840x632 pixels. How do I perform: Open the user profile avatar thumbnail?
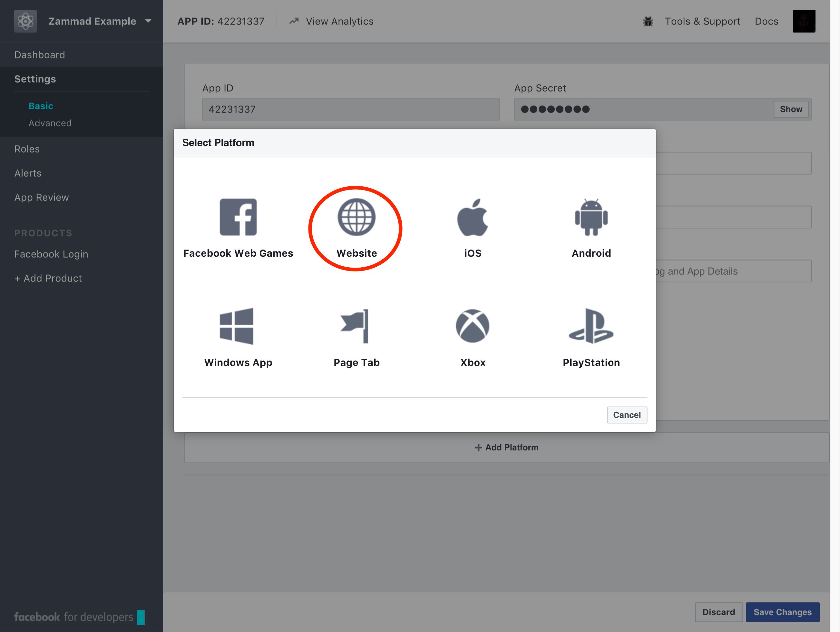(x=804, y=21)
